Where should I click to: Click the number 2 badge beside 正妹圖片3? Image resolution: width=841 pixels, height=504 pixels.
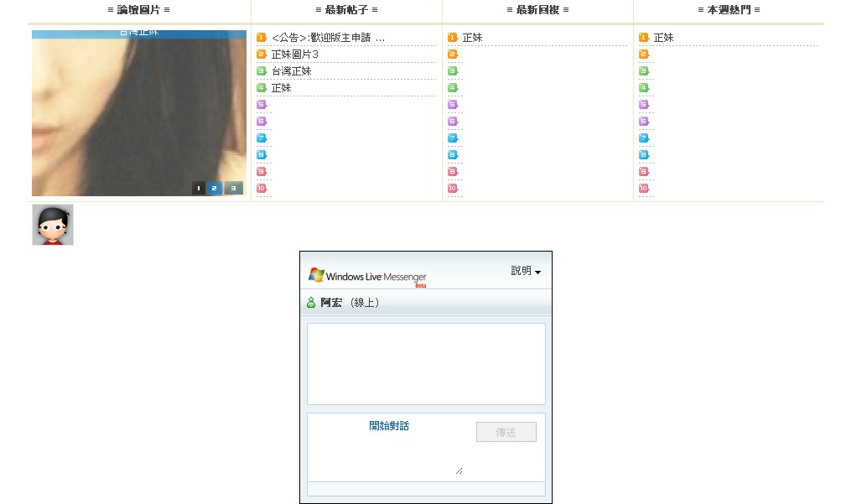coord(262,55)
